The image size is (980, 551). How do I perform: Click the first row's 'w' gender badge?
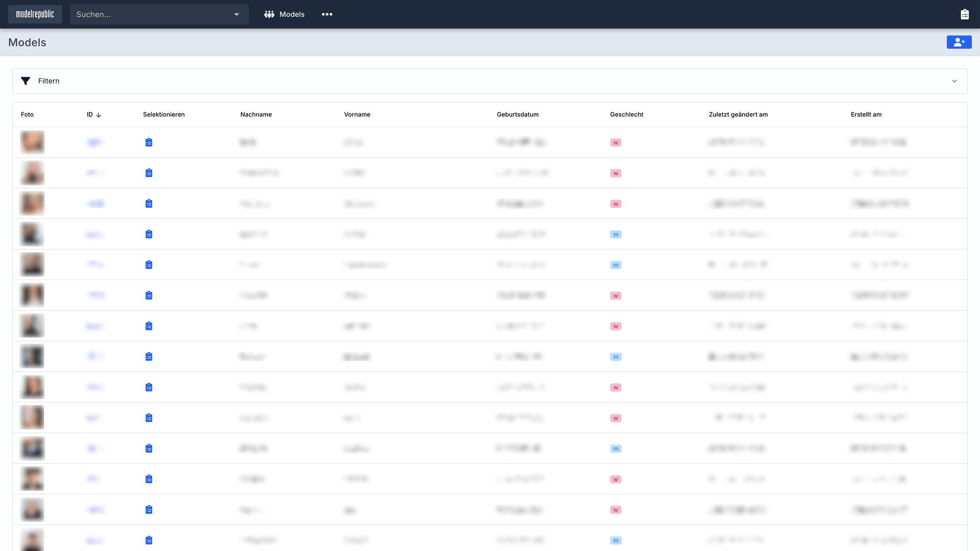click(616, 143)
